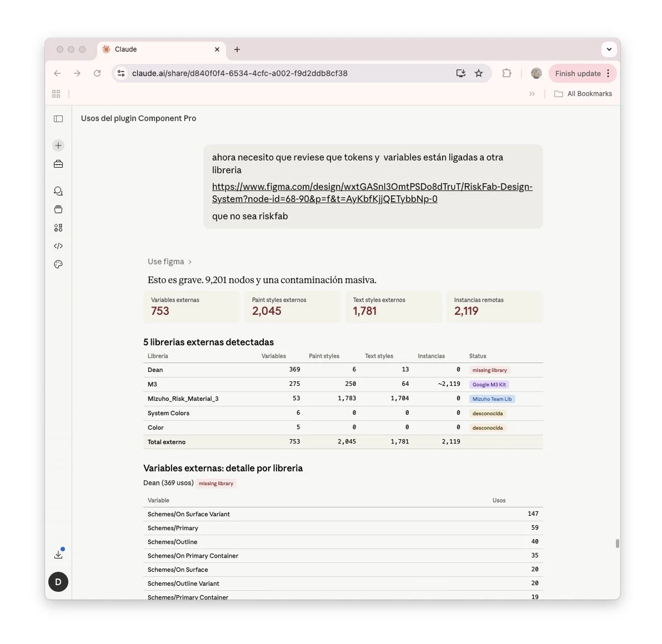662x644 pixels.
Task: Click the Schemes/On Primary Container row
Action: pyautogui.click(x=343, y=556)
